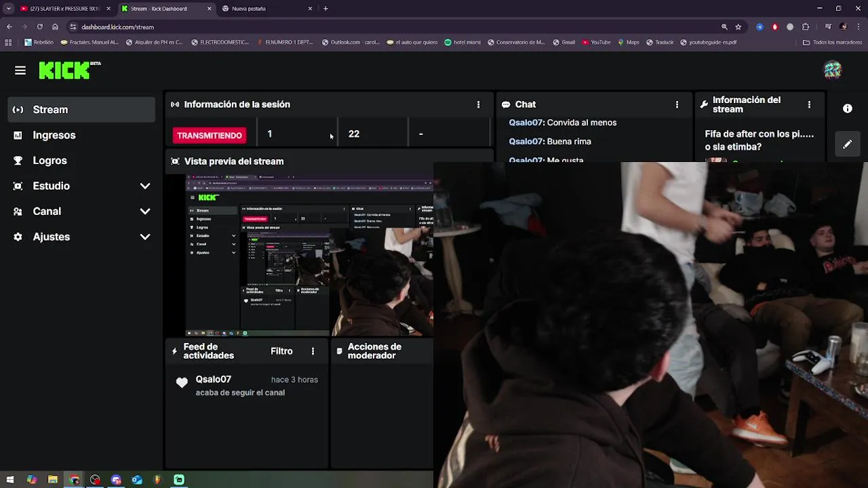
Task: Click Qsalo07 username in activity feed
Action: (x=214, y=380)
